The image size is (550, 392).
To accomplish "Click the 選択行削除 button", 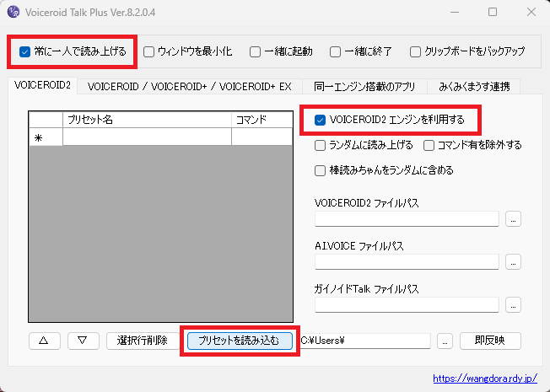I will pyautogui.click(x=143, y=341).
